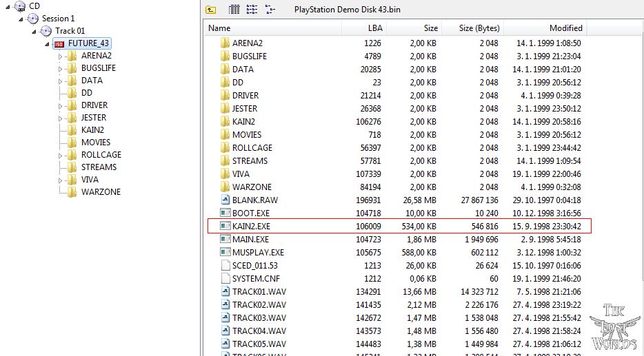This screenshot has width=644, height=356.
Task: Click the STREAMS folder icon in list
Action: click(x=225, y=160)
